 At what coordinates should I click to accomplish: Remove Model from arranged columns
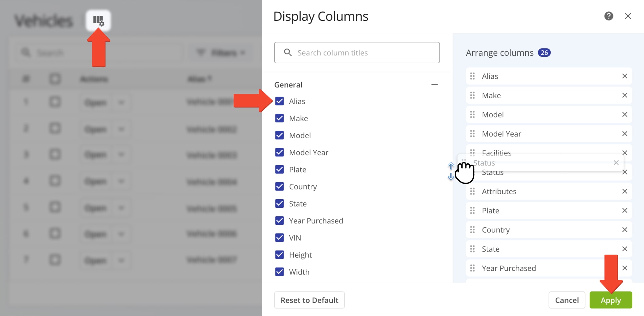pyautogui.click(x=625, y=115)
